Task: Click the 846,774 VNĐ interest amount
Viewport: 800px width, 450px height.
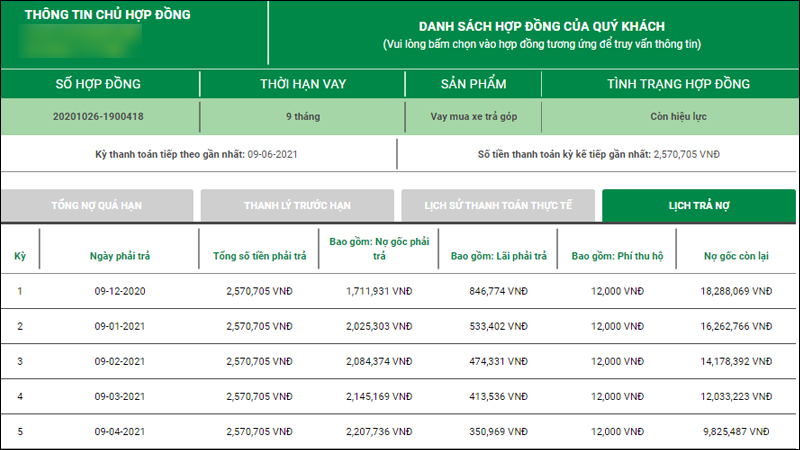Action: coord(498,291)
